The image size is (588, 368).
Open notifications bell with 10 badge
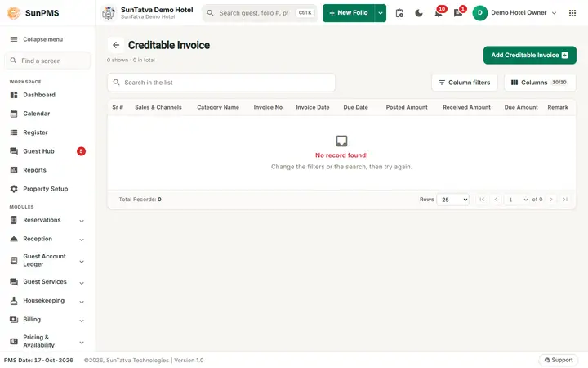click(439, 13)
